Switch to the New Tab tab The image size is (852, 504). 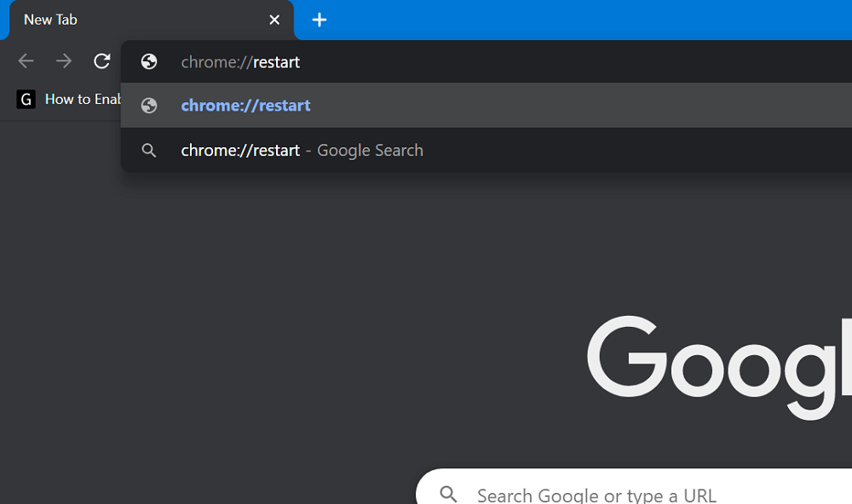[151, 20]
